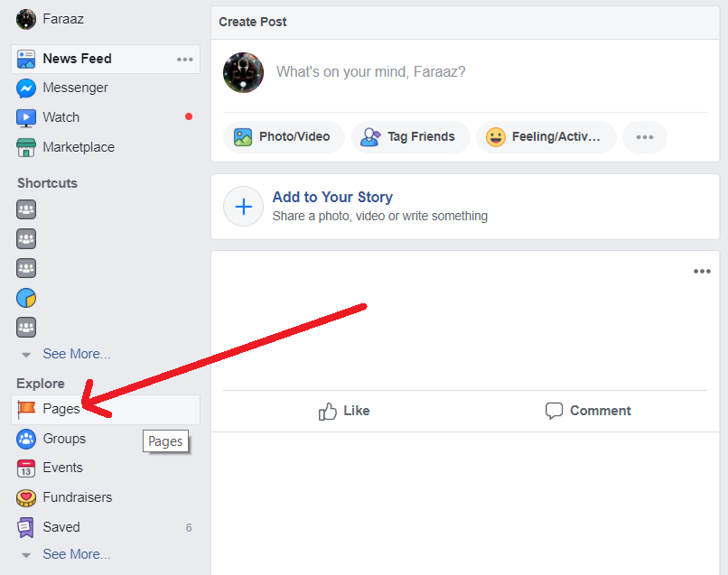The image size is (728, 575).
Task: Click the Shortcuts heading
Action: 47,183
